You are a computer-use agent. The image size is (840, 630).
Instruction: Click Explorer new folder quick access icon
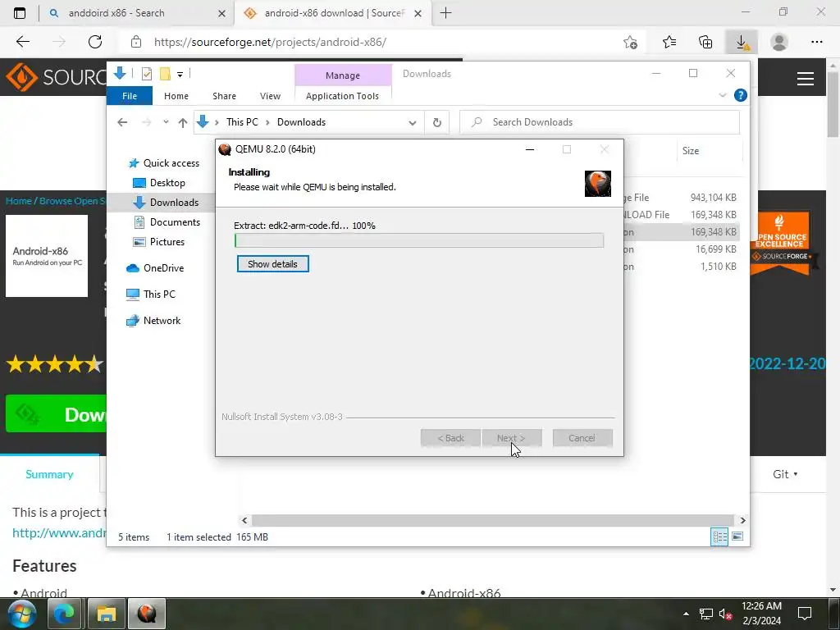(x=165, y=74)
